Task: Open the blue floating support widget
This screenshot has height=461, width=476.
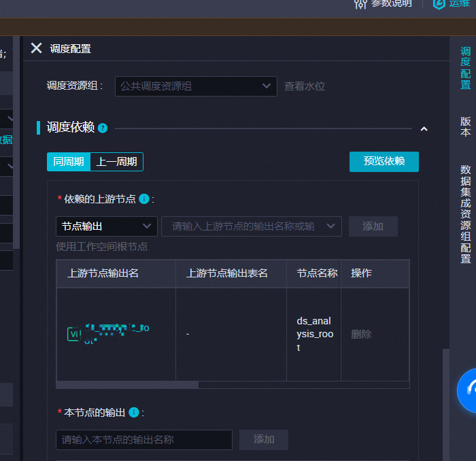Action: pyautogui.click(x=467, y=390)
